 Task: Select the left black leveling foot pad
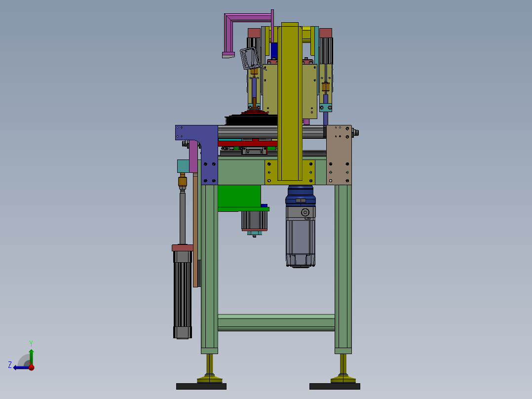point(201,387)
